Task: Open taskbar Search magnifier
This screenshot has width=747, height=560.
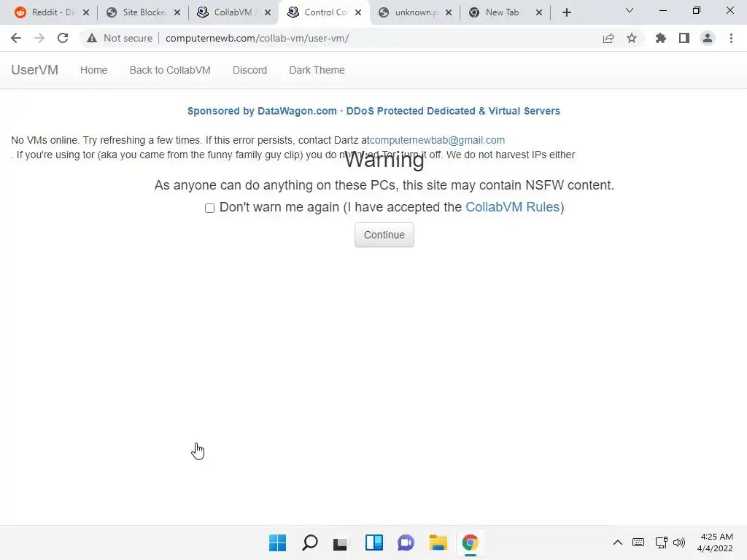Action: pos(309,542)
